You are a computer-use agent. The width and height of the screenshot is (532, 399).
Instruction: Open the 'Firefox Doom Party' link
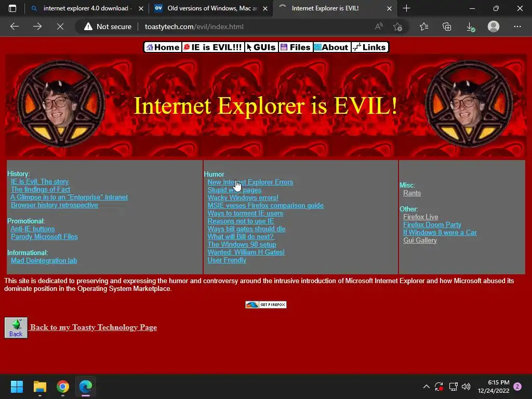click(x=432, y=224)
